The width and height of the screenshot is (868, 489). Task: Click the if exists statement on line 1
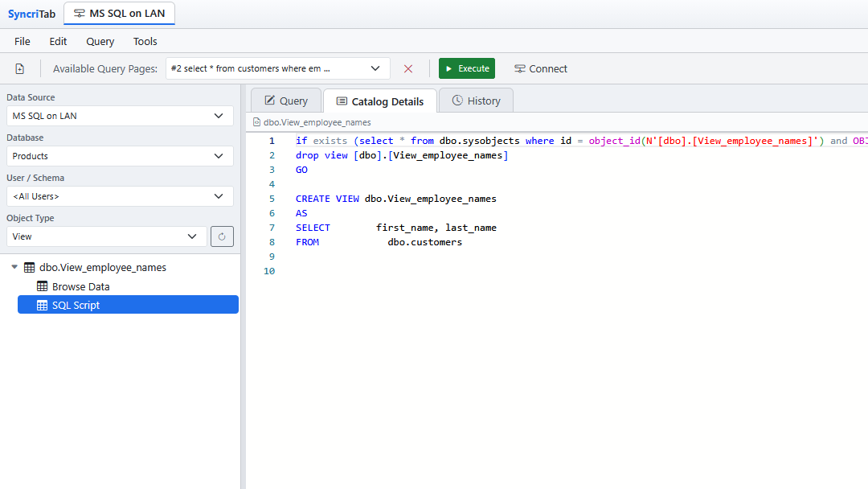click(581, 141)
